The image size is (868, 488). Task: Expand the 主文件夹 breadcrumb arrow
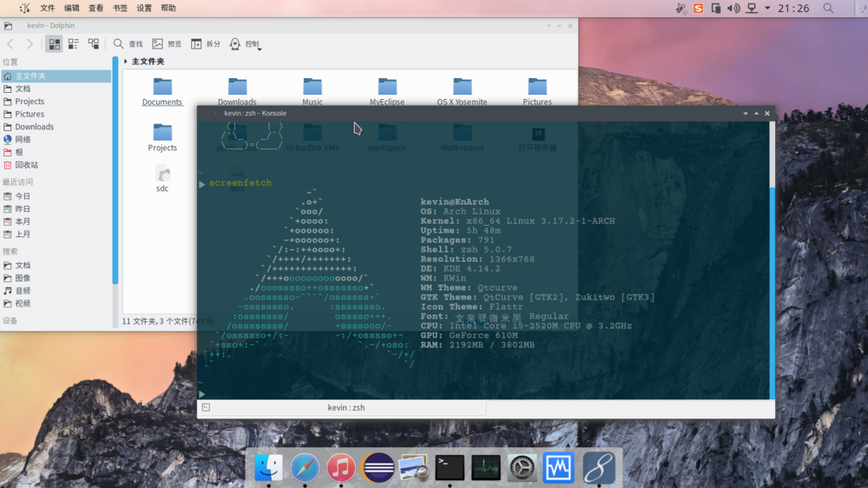click(x=126, y=61)
